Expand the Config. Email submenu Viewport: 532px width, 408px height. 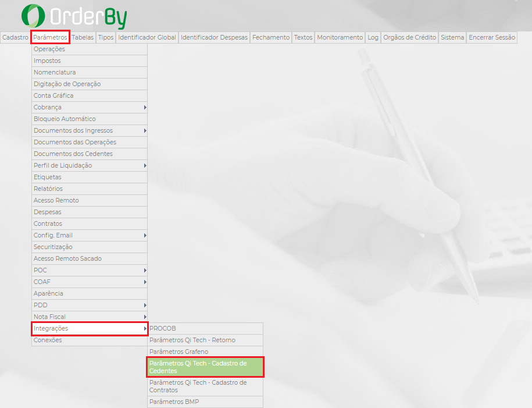click(x=89, y=235)
